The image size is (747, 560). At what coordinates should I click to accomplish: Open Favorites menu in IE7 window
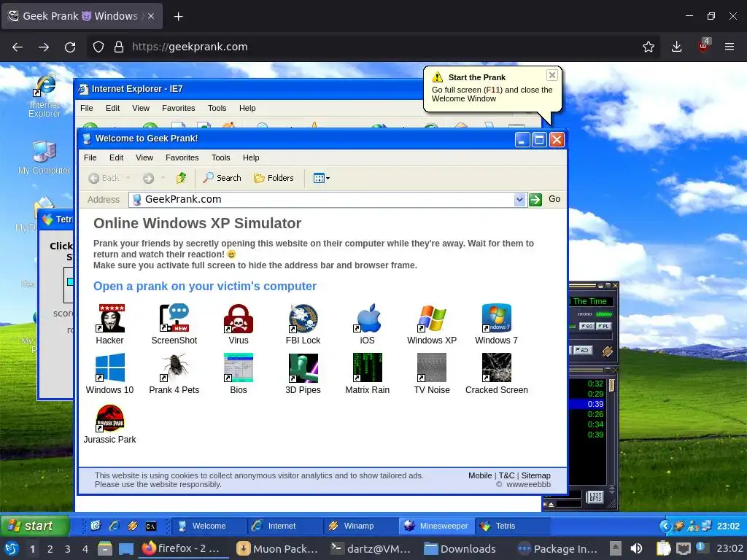(x=178, y=108)
